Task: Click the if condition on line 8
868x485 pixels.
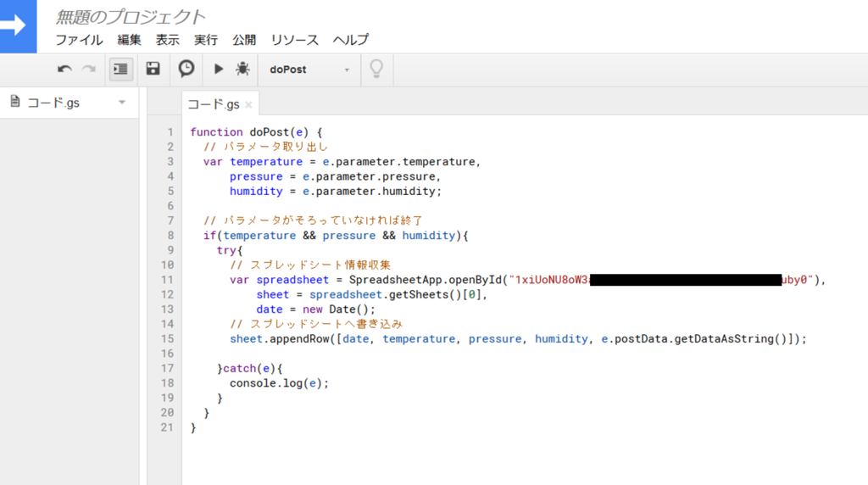Action: [x=336, y=236]
